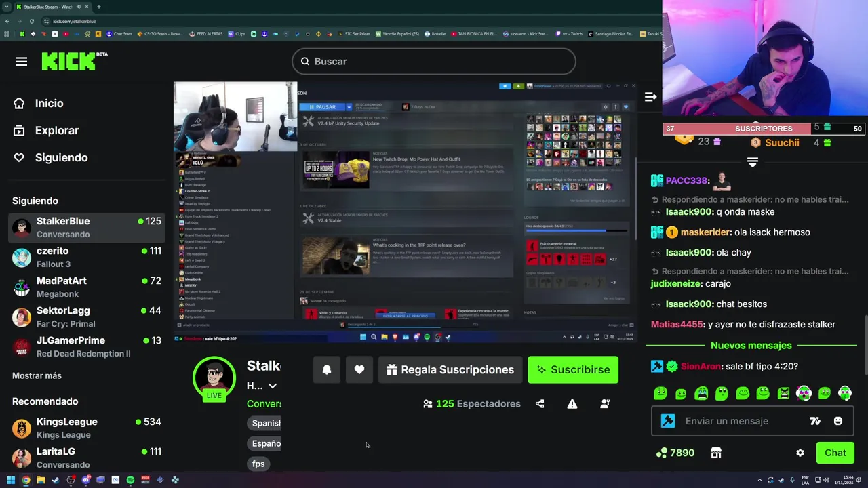Open the KingsLeague recommended channel
Viewport: 868px width, 488px height.
point(87,428)
